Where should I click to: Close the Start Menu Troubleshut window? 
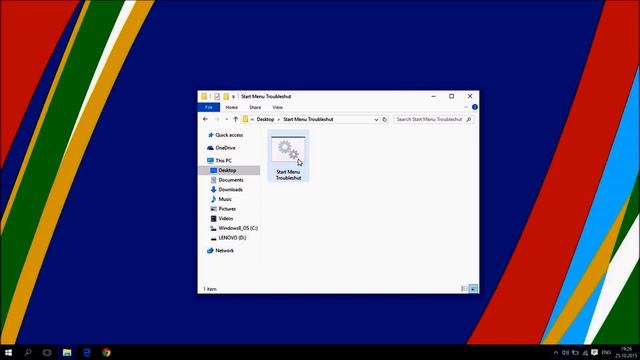[470, 96]
